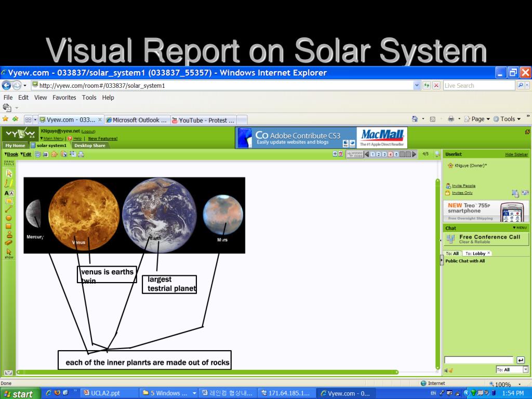Viewport: 532px width, 399px height.
Task: Click the envelope icon at bottom left
Action: [x=8, y=373]
